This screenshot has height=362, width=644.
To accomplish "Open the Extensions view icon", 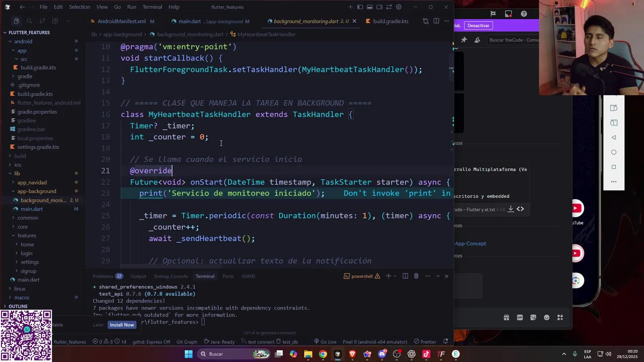I will (x=55, y=21).
